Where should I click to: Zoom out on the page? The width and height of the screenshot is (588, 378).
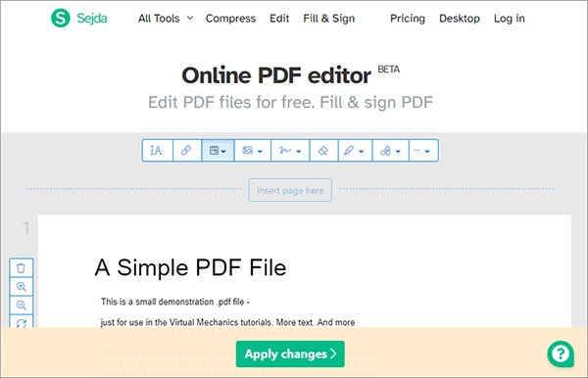[x=21, y=306]
